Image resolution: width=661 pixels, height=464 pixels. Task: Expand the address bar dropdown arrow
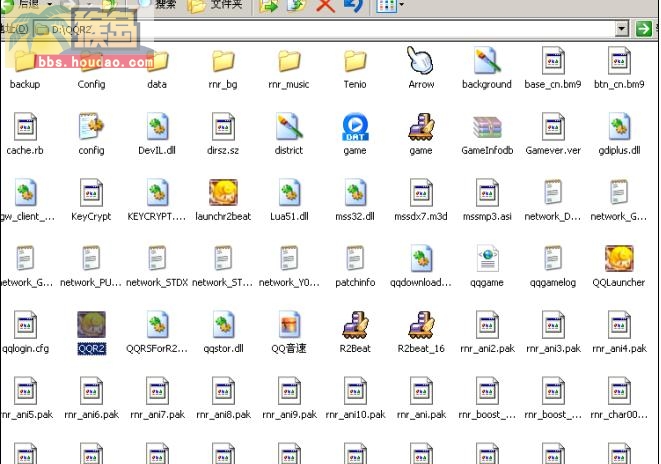tap(621, 29)
